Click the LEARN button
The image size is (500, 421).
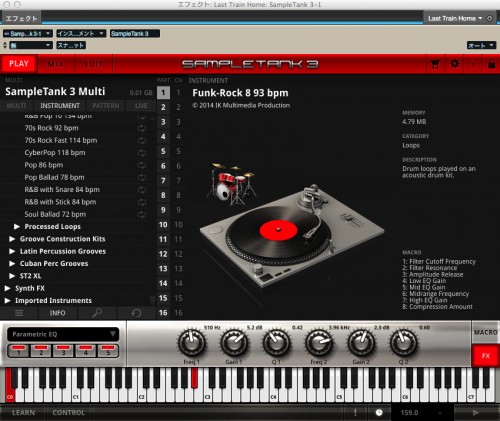click(23, 413)
